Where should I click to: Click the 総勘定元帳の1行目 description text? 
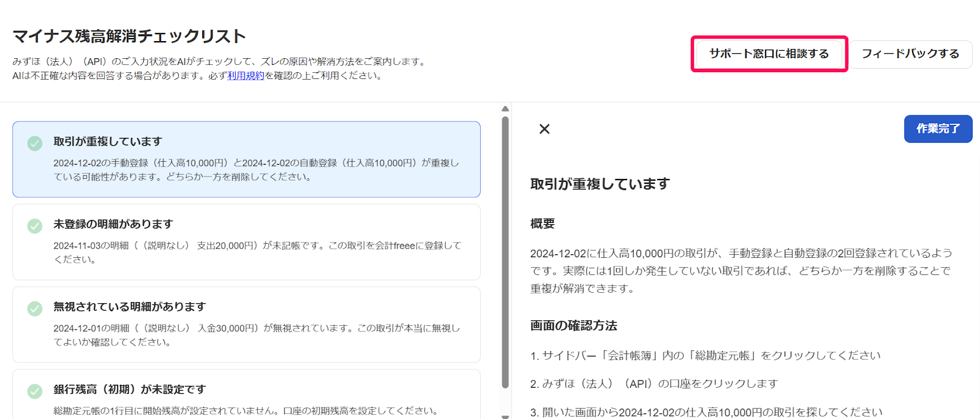[x=247, y=410]
